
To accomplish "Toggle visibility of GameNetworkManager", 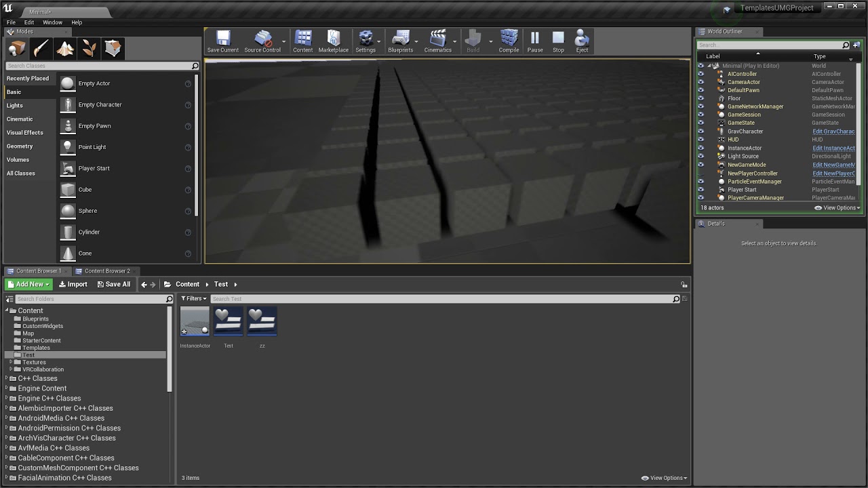I will point(701,106).
